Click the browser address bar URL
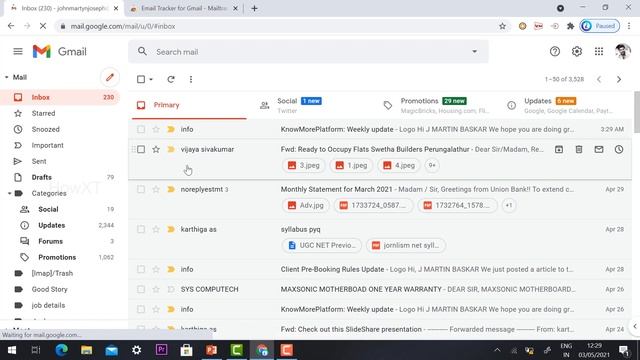Image resolution: width=640 pixels, height=360 pixels. pyautogui.click(x=122, y=26)
